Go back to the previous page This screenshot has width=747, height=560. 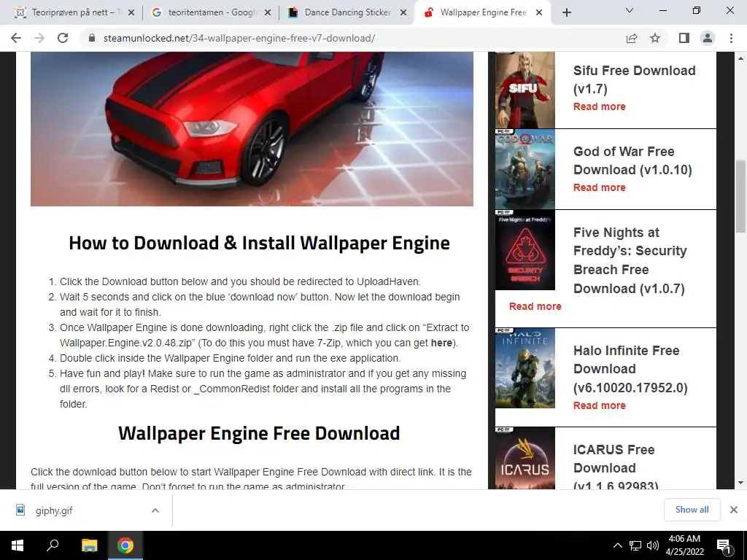click(16, 38)
